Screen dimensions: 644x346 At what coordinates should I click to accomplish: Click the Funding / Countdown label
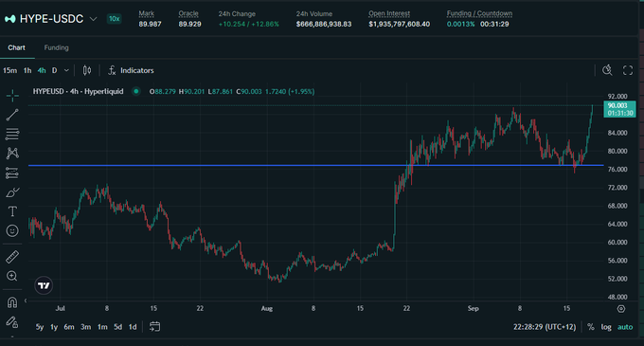tap(479, 13)
